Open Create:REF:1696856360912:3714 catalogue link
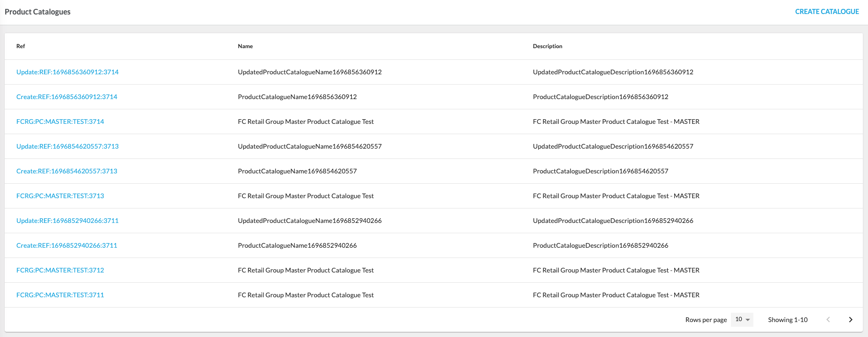 [x=66, y=97]
